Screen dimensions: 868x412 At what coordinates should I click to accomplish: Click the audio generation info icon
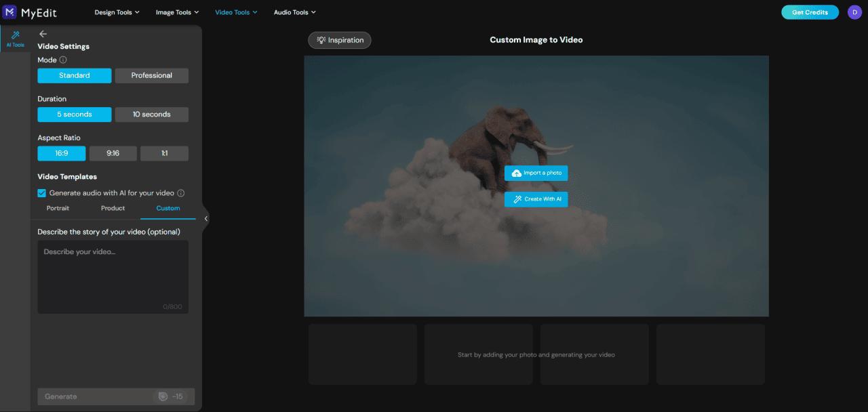click(181, 193)
